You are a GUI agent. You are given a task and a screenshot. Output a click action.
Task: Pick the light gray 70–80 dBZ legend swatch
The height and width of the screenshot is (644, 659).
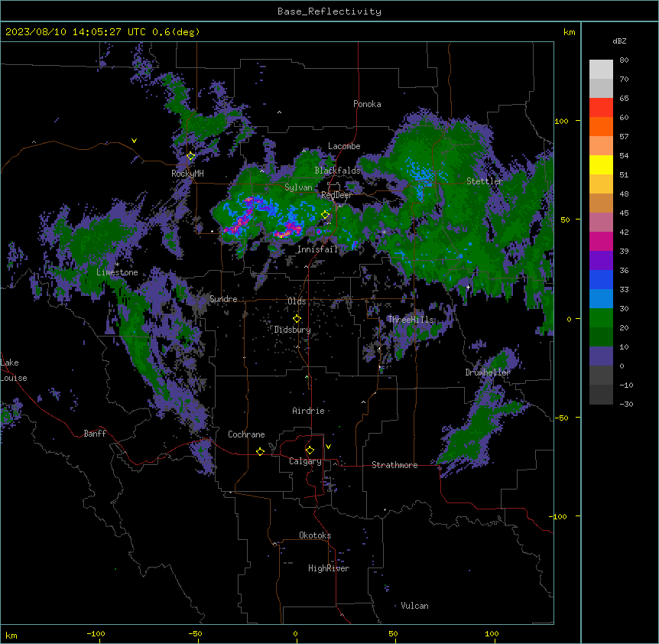[x=601, y=70]
